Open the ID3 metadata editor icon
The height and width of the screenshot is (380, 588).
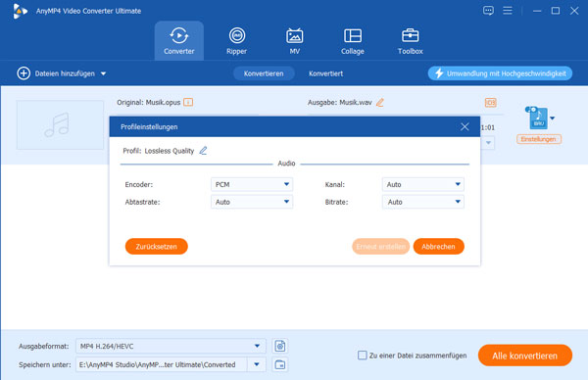point(491,102)
